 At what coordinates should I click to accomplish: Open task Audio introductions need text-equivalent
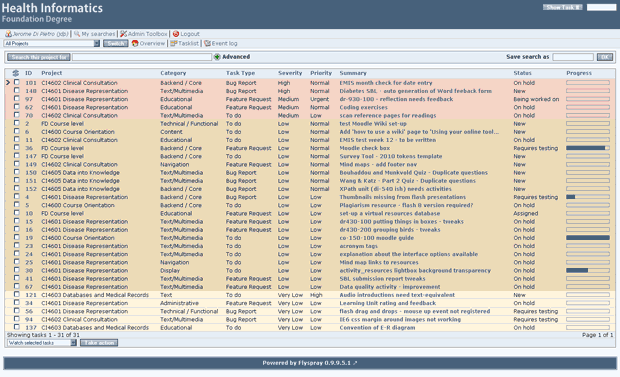click(397, 295)
